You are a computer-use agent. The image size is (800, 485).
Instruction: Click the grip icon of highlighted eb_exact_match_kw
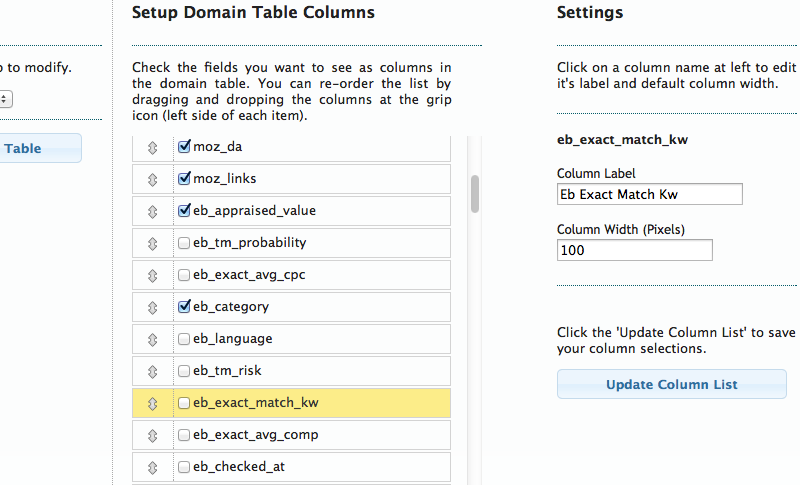(x=153, y=404)
